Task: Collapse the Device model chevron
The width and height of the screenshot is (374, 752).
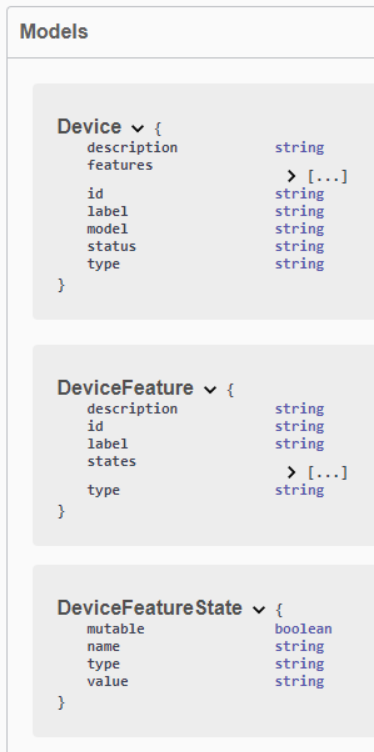Action: click(x=138, y=129)
